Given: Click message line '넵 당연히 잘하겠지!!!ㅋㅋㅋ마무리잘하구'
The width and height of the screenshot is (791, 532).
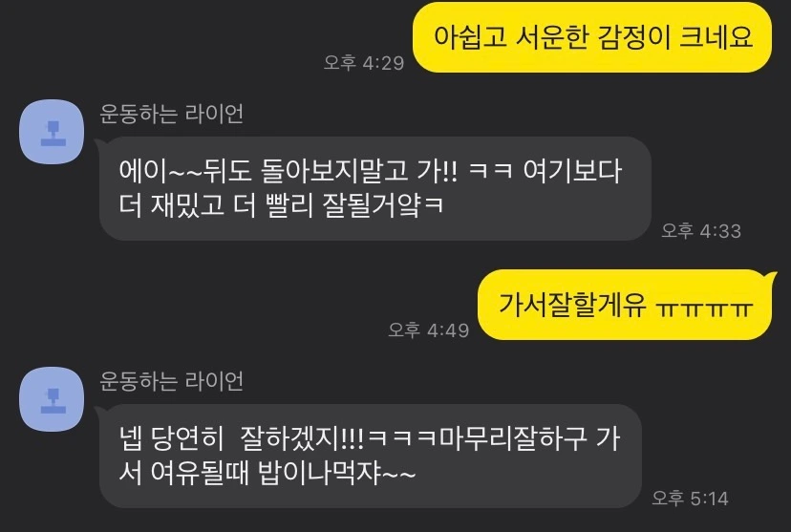Looking at the screenshot, I should coord(353,438).
